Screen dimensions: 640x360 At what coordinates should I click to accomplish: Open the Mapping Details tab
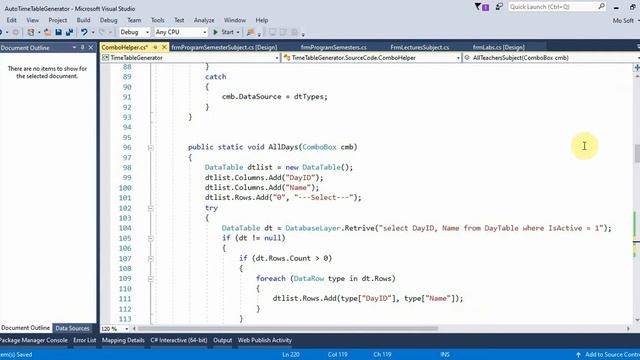(123, 340)
